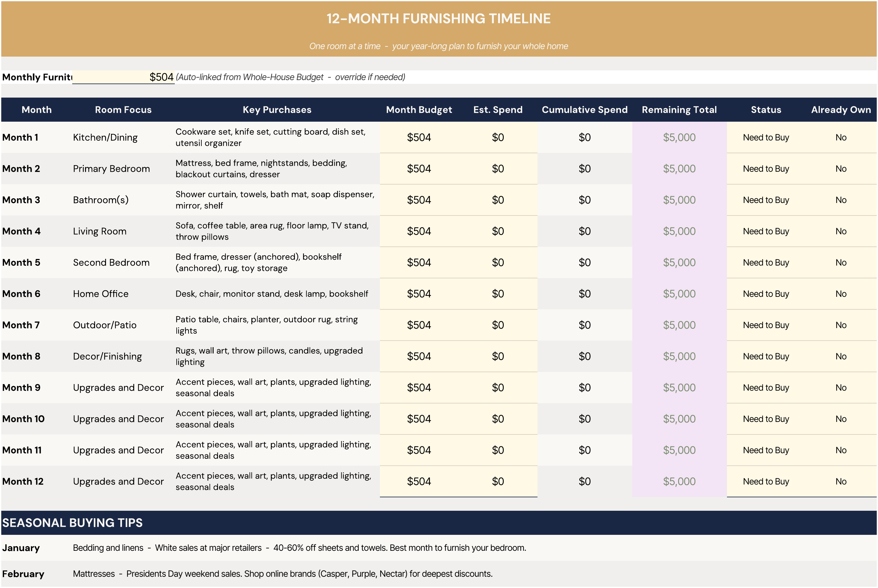Open the Month 6 Need to Buy status

click(766, 294)
